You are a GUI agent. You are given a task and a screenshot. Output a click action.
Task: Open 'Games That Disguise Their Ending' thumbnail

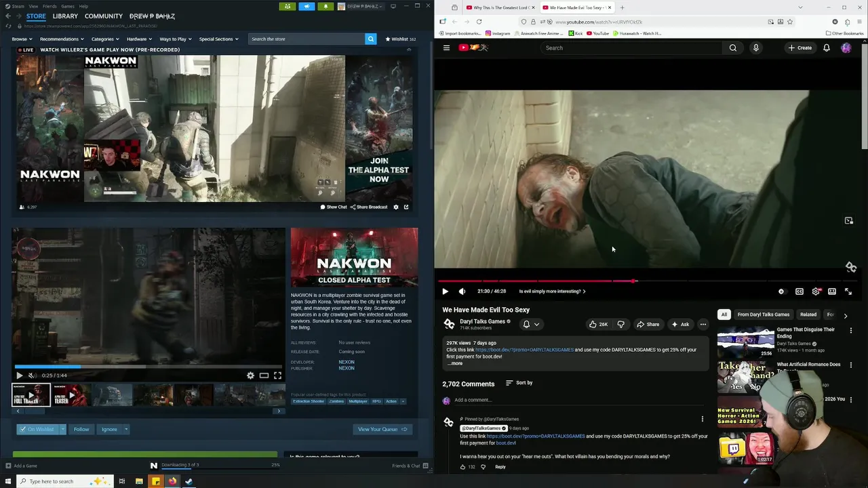tap(746, 342)
